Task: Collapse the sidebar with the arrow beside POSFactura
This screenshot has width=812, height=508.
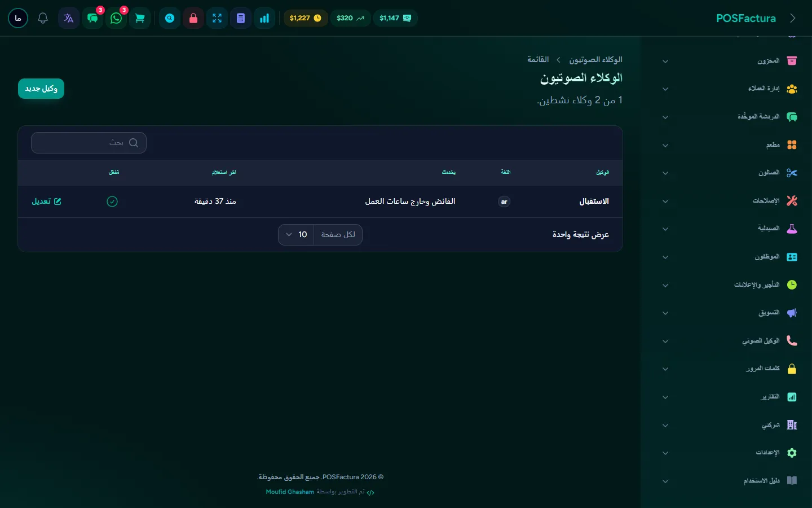Action: point(793,18)
